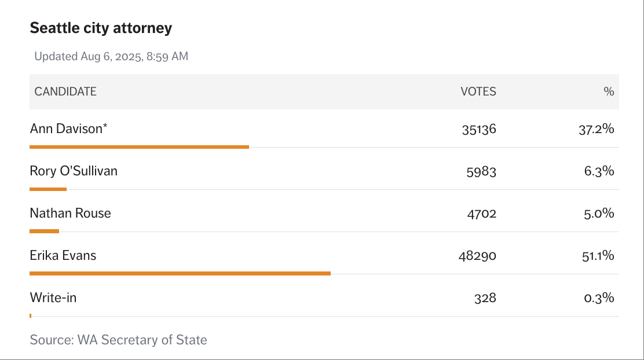The image size is (644, 360).
Task: Click the percent column header
Action: click(608, 91)
